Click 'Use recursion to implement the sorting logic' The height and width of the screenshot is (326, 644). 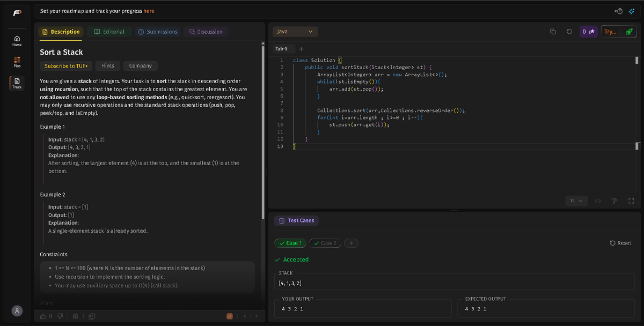[x=109, y=277]
